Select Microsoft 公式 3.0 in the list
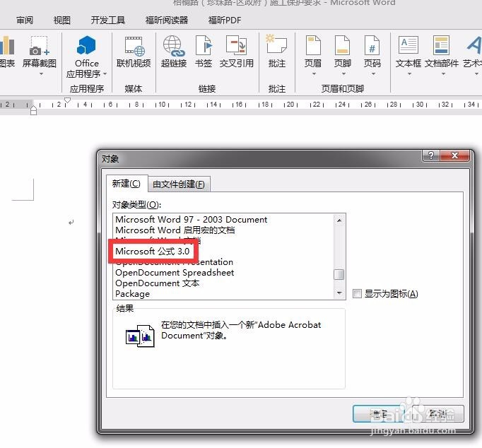 point(153,252)
